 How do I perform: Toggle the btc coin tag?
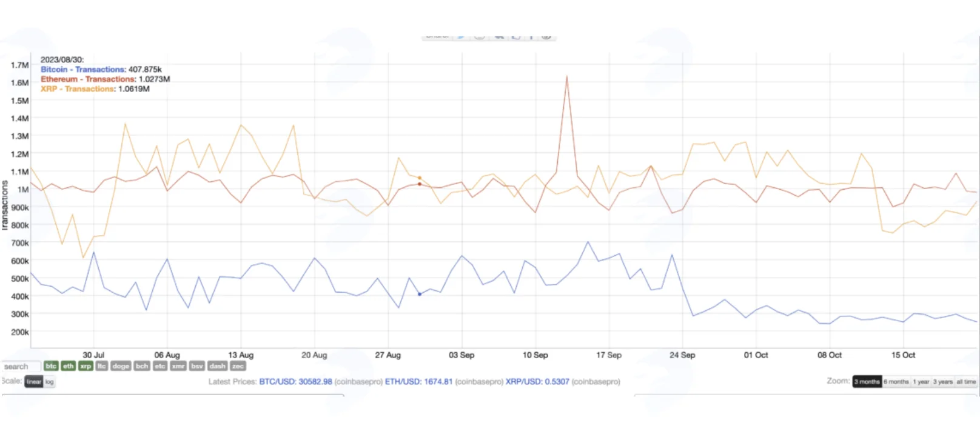coord(51,366)
